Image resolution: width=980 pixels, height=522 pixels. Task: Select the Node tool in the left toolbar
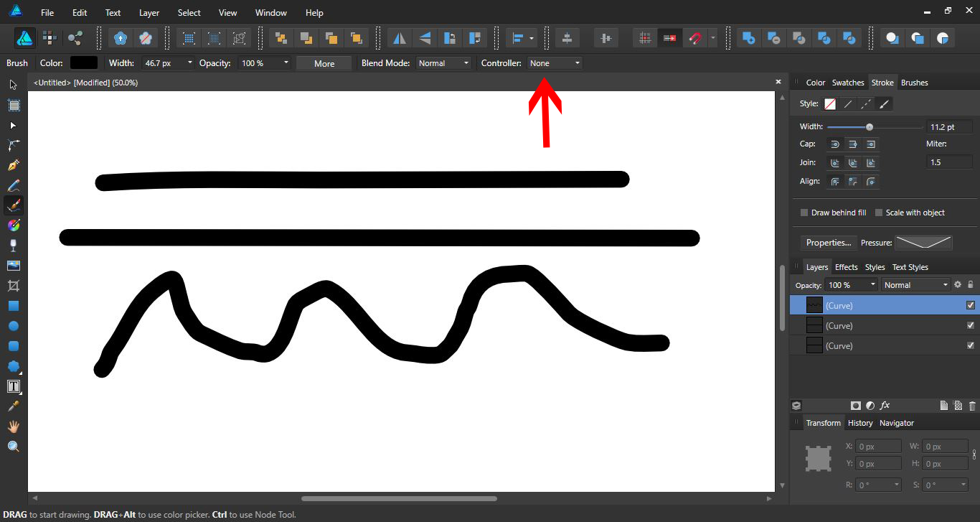[x=13, y=125]
